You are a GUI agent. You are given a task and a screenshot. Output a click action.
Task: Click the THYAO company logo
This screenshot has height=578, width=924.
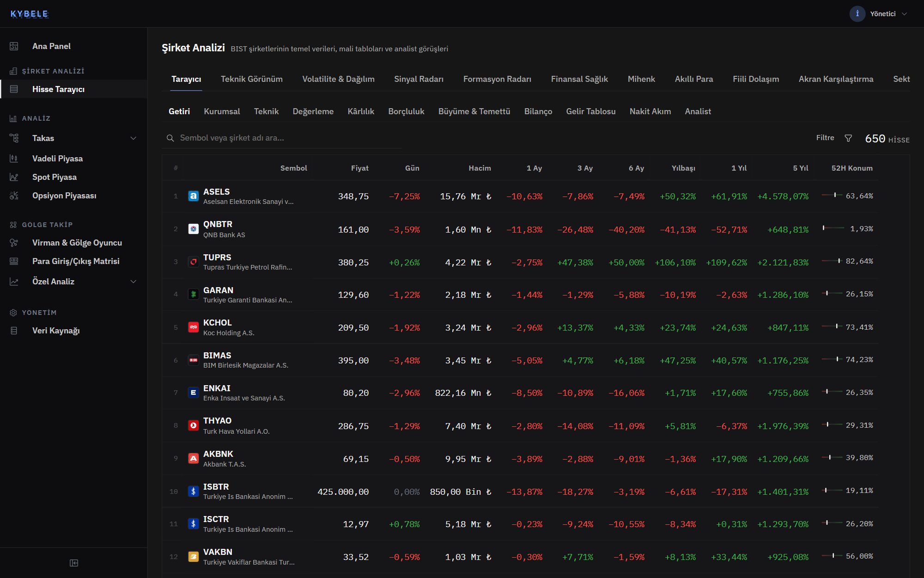click(x=194, y=425)
